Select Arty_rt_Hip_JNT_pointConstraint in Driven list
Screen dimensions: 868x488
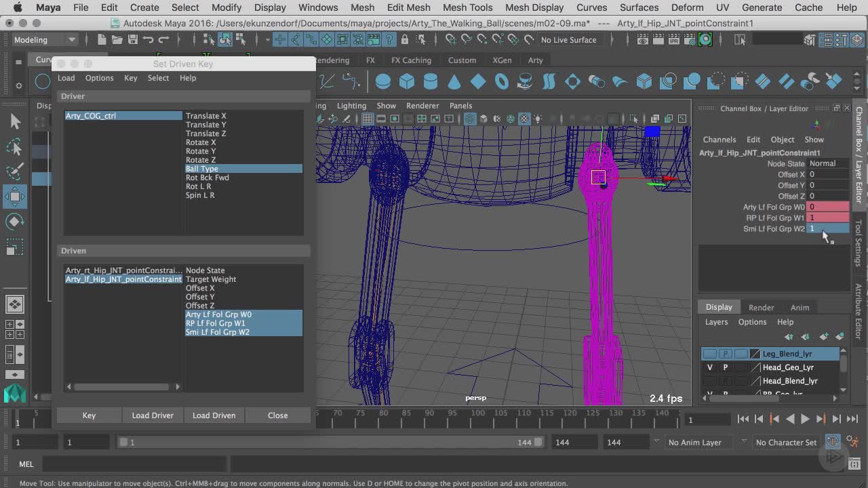point(123,270)
